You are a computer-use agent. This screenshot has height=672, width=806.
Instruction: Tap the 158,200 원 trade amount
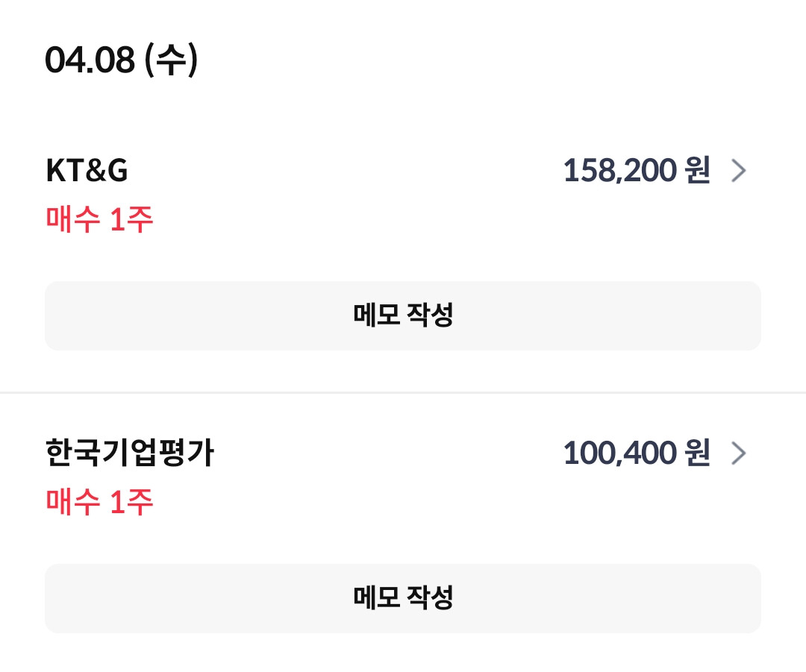(x=635, y=172)
